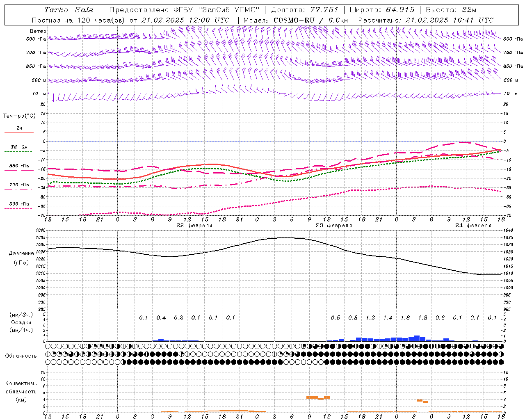Click the (мм/3ч.) precipitation unit label
Viewport: 525px width, 420px height.
21,315
